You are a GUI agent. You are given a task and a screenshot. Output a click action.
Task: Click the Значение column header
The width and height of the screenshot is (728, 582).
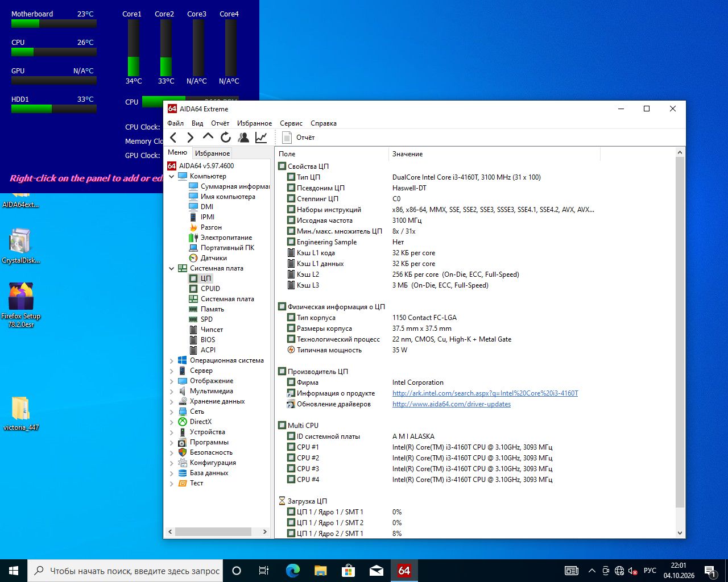point(494,154)
